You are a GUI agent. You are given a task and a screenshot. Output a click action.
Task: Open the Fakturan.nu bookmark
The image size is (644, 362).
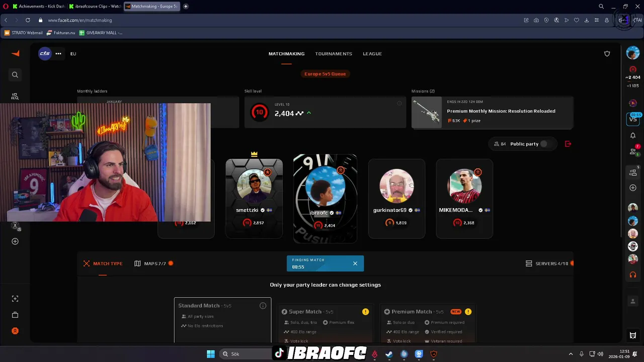coord(61,33)
